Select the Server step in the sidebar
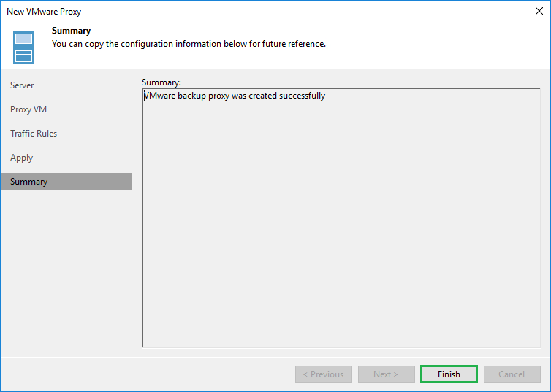The image size is (551, 392). click(x=22, y=85)
